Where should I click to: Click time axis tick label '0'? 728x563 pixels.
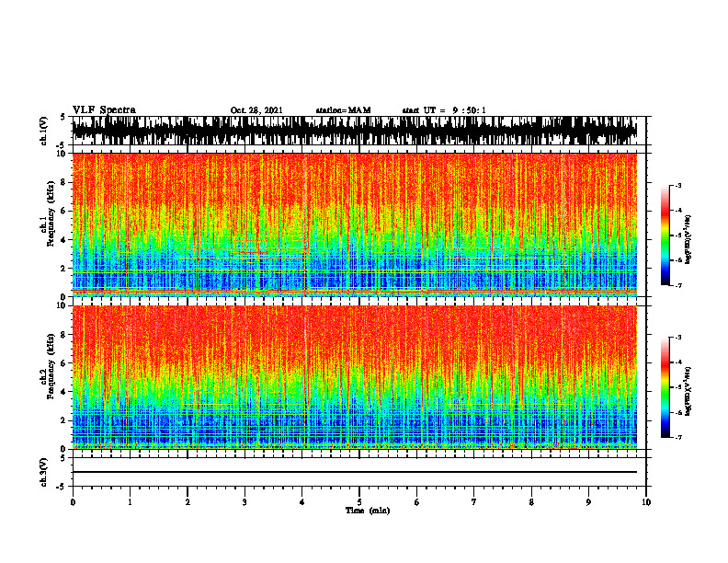click(73, 502)
